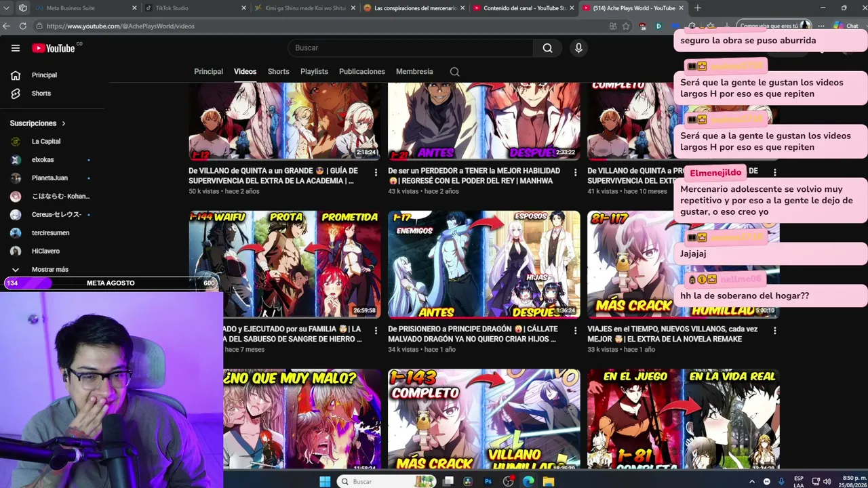Open video title 'De PRISIONERO a PRINCIPE DRAGÓN'
868x488 pixels.
473,334
